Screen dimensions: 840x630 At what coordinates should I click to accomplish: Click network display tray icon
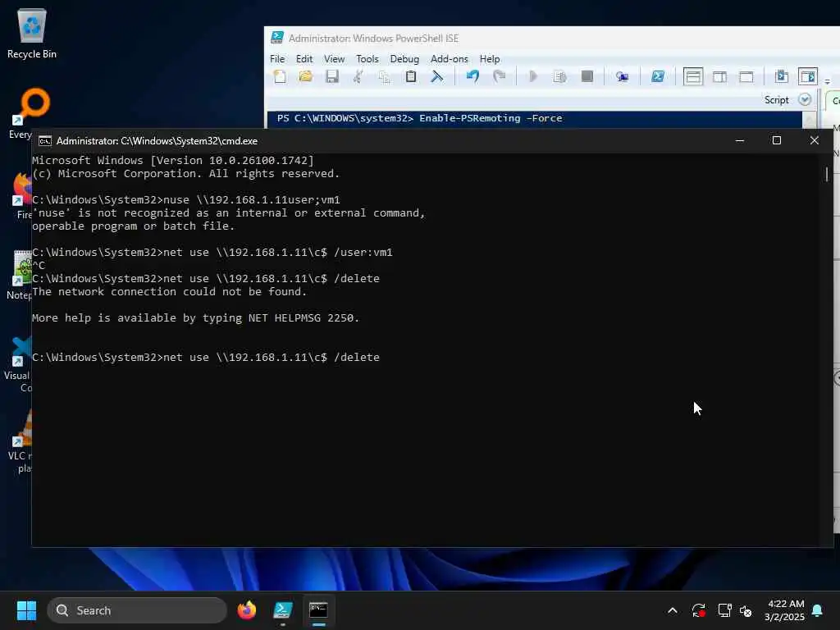coord(724,610)
